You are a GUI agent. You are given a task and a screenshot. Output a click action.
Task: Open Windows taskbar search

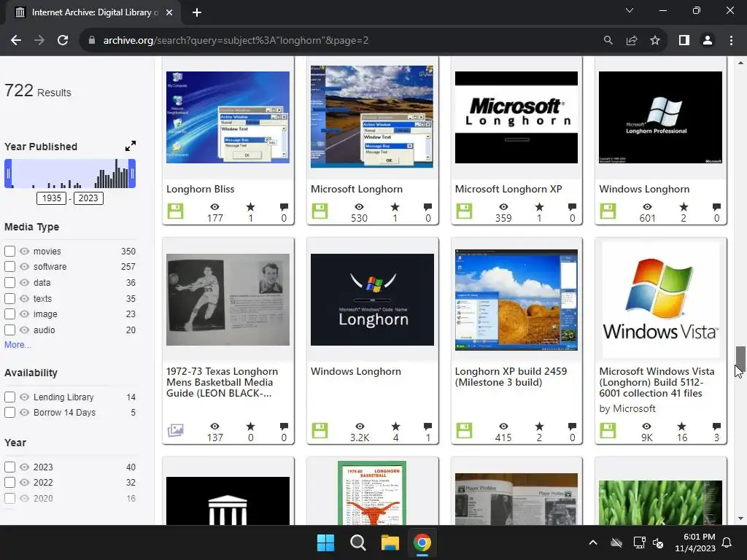(357, 542)
